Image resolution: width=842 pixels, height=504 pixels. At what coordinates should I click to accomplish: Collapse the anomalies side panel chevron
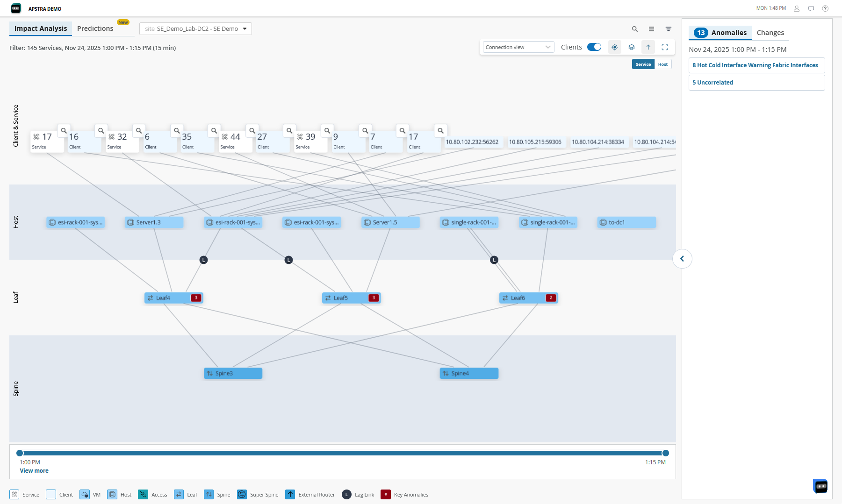tap(682, 259)
